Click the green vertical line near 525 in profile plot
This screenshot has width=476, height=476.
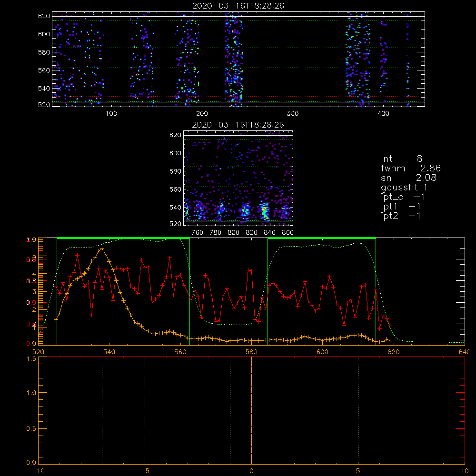click(x=57, y=292)
